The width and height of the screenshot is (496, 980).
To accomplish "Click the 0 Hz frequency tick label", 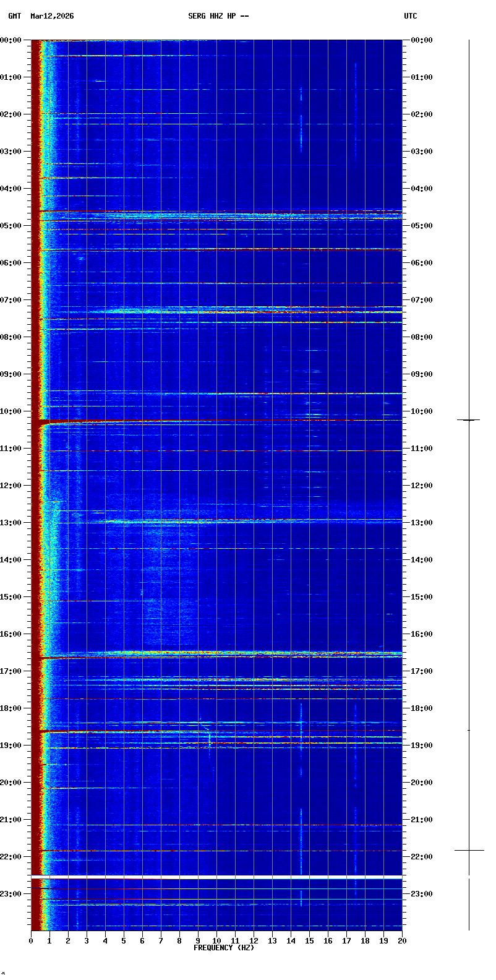I will pos(31,941).
